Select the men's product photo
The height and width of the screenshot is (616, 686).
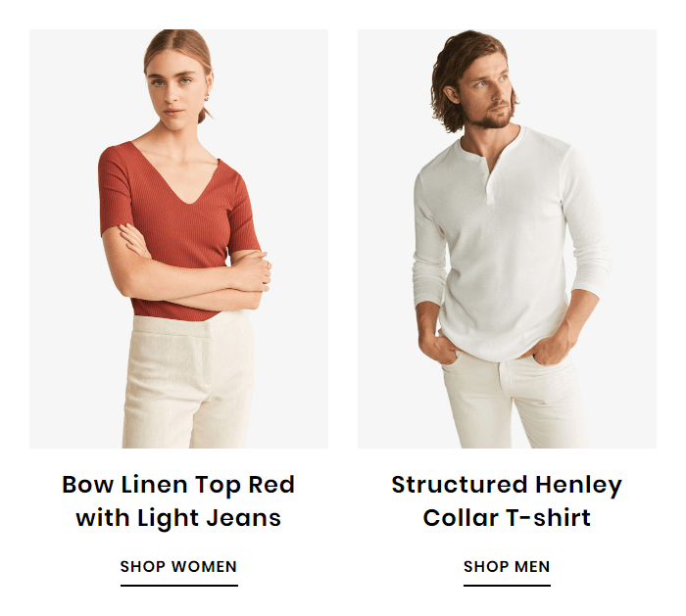(507, 239)
